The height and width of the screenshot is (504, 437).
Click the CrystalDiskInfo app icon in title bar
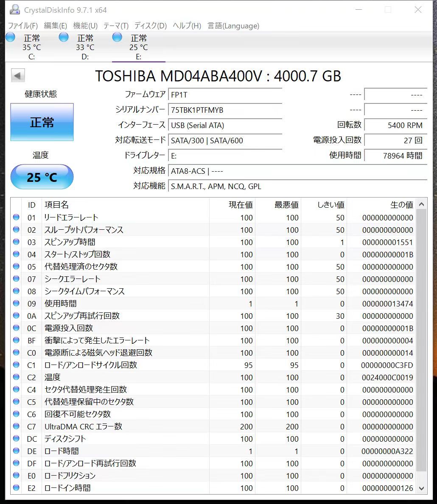point(14,10)
